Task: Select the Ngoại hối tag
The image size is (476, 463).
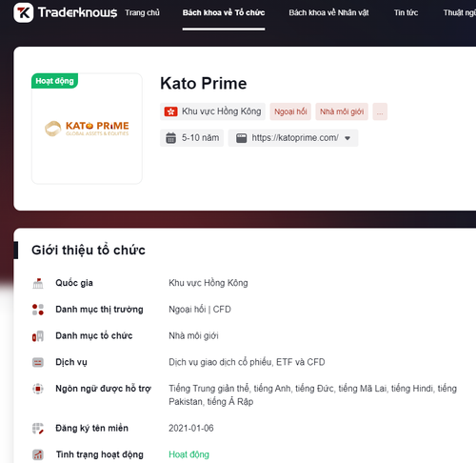Action: (x=290, y=111)
